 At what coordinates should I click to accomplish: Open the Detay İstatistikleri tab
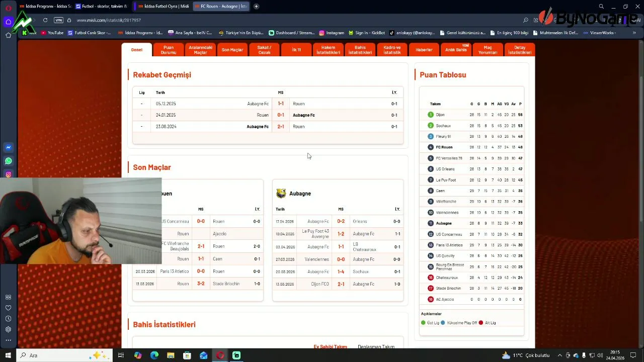click(520, 50)
